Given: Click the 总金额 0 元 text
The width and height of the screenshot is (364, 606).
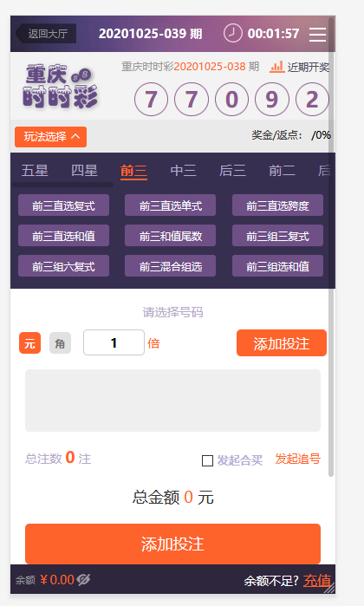Looking at the screenshot, I should point(172,497).
